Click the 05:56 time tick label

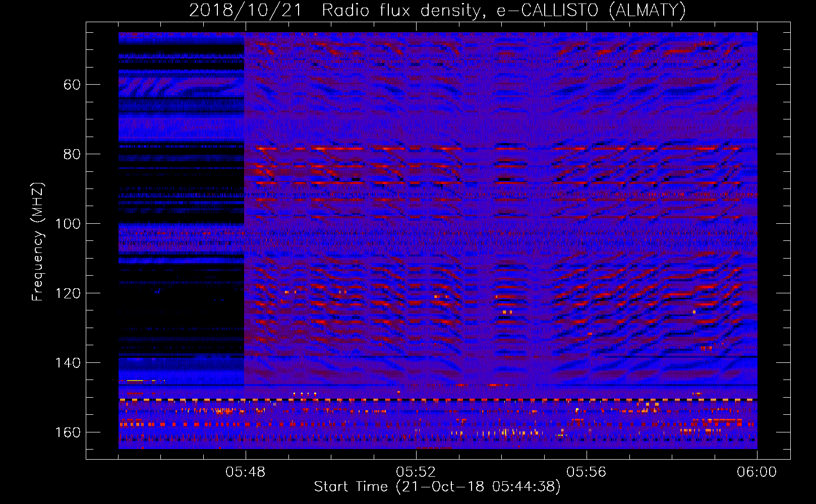click(x=587, y=472)
